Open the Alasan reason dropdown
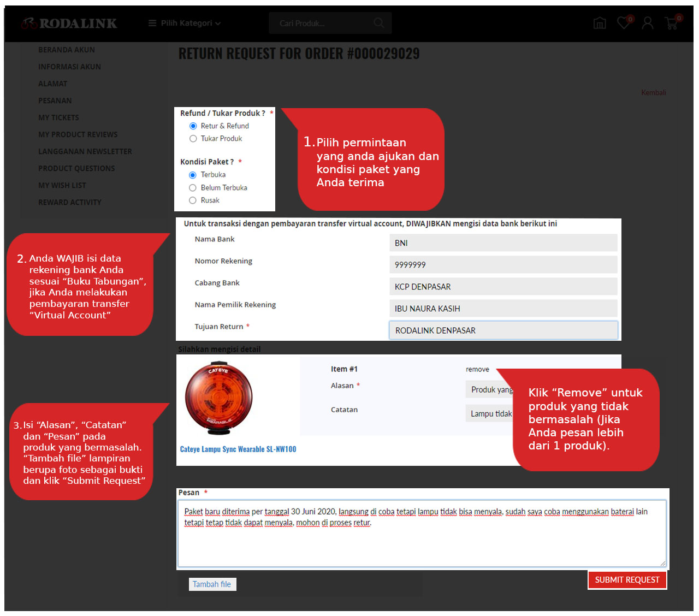Screen dimensions: 699x616 [x=489, y=389]
